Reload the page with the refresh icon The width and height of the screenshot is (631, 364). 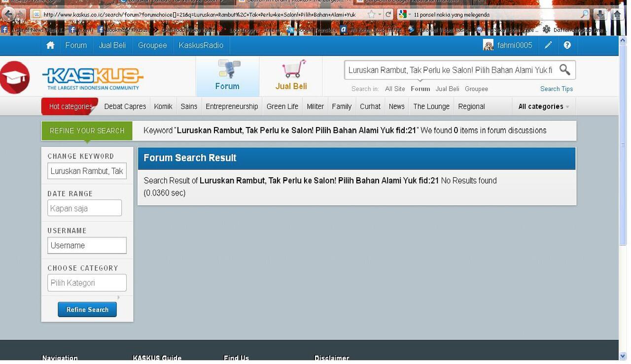click(388, 14)
